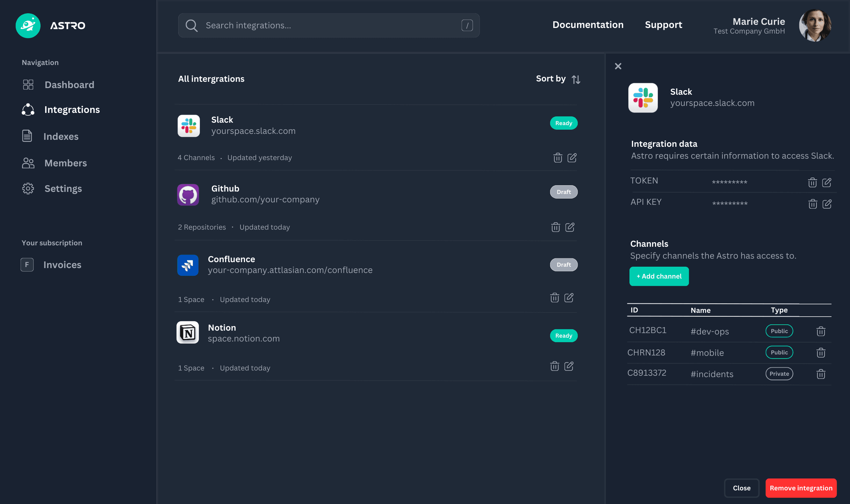Click the Slack integration logo

[188, 126]
